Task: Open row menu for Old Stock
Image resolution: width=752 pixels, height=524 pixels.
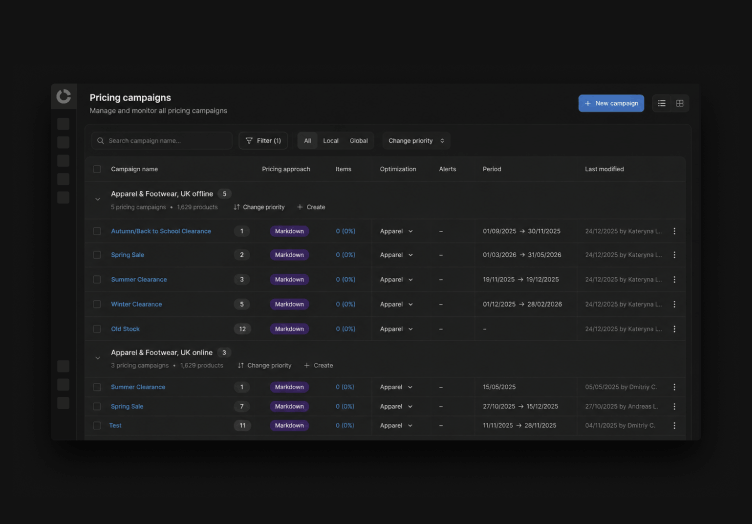Action: [x=674, y=329]
